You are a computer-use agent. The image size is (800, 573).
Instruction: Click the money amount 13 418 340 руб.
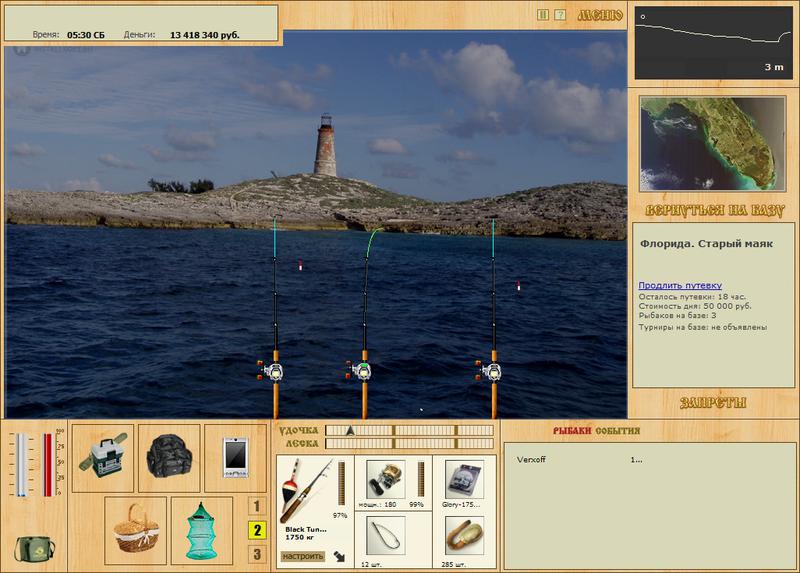[205, 35]
